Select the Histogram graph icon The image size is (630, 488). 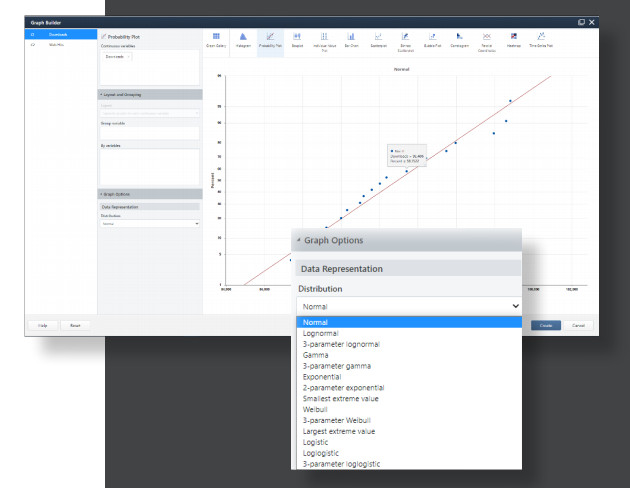pos(243,41)
